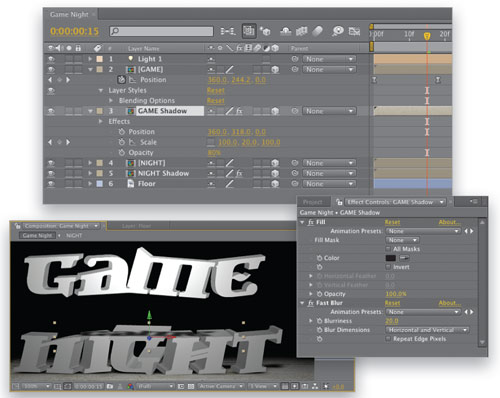
Task: Switch to the Game Night timeline tab
Action: 69,14
